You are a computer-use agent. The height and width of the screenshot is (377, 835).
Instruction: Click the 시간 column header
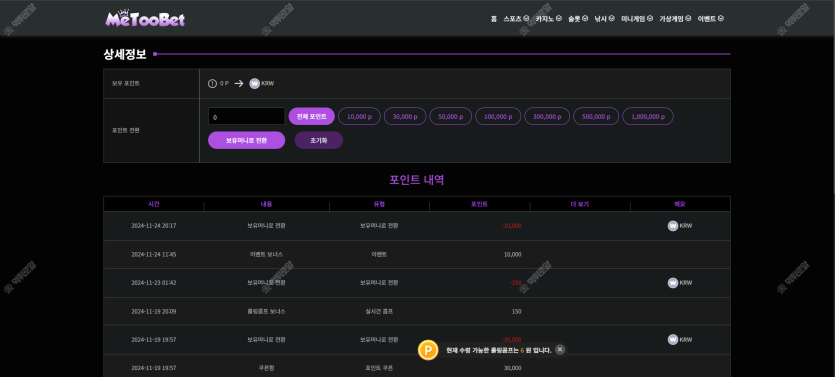coord(154,204)
